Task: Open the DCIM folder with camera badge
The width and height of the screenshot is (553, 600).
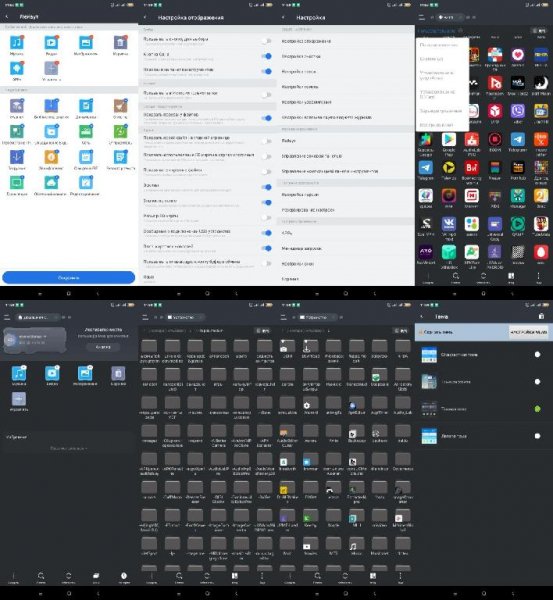Action: tap(287, 346)
